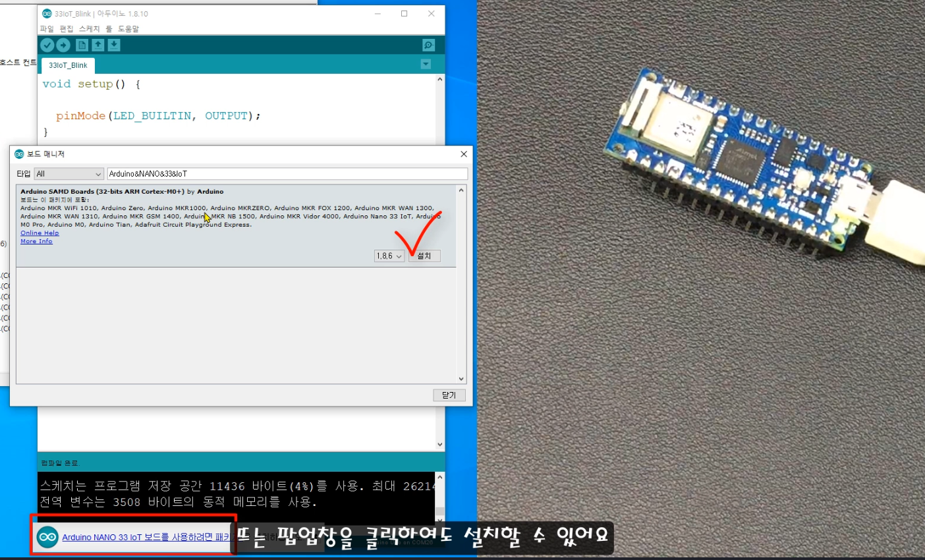Expand the 타입 All dropdown

69,174
